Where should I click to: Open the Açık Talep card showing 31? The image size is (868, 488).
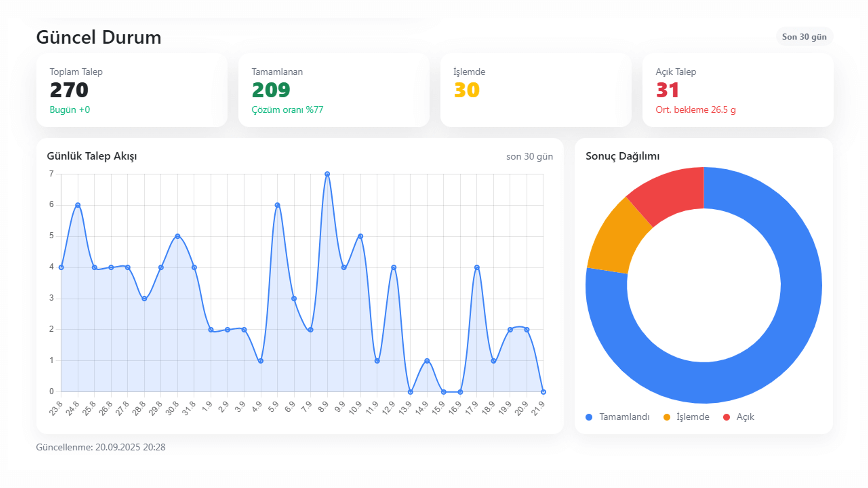[738, 90]
